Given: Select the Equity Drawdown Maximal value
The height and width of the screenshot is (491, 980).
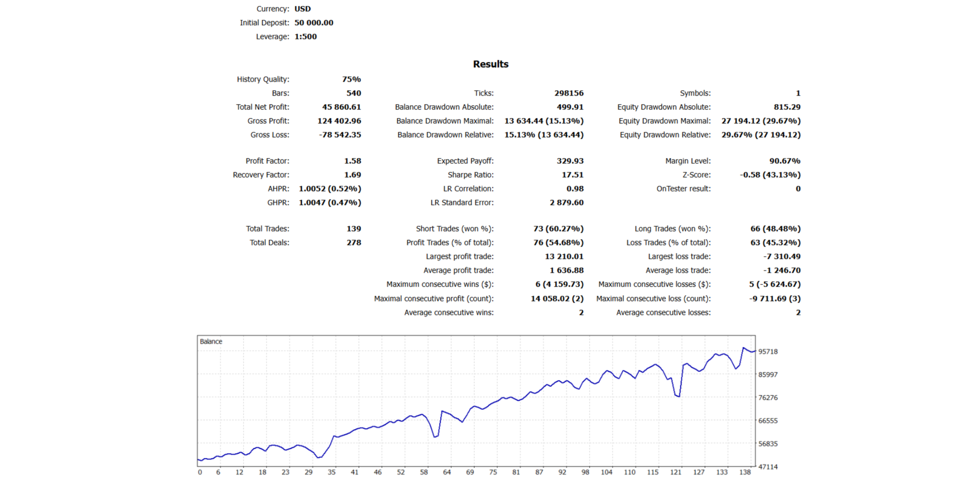Looking at the screenshot, I should click(761, 121).
